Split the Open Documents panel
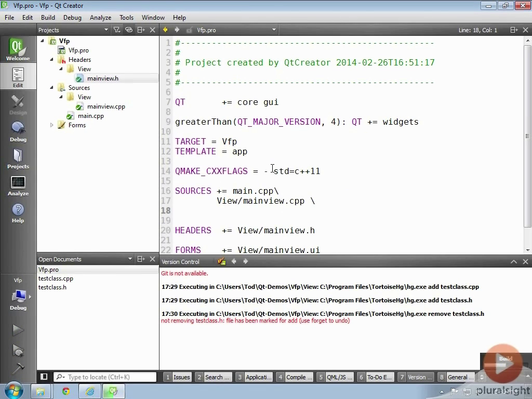The width and height of the screenshot is (532, 399). click(141, 259)
